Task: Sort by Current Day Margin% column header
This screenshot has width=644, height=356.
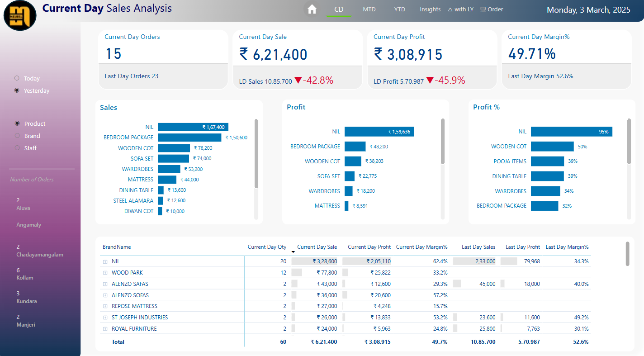Action: [422, 247]
